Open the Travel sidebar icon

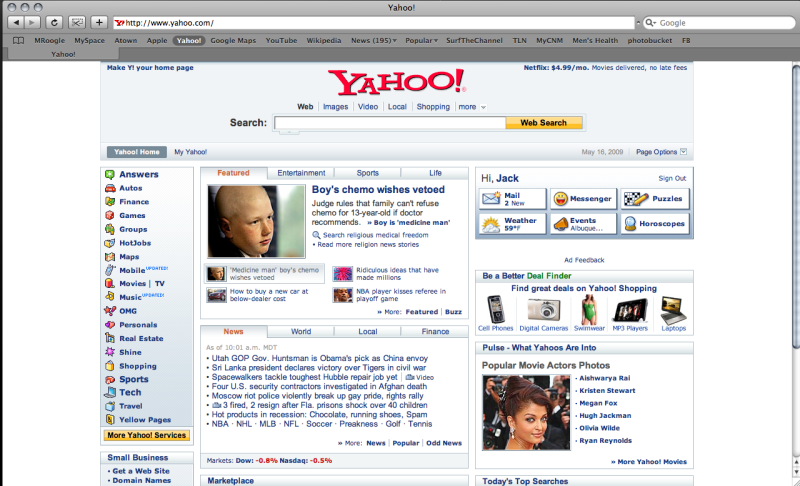(110, 406)
